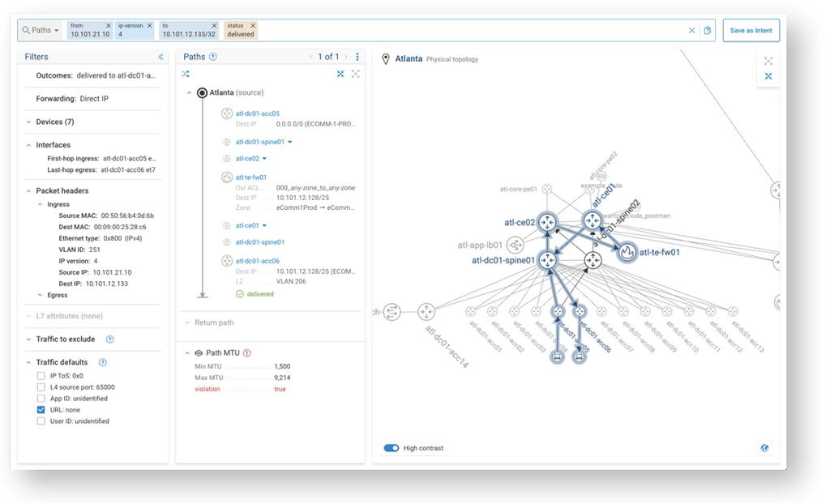
Task: Click the globe icon in topology map
Action: [764, 448]
